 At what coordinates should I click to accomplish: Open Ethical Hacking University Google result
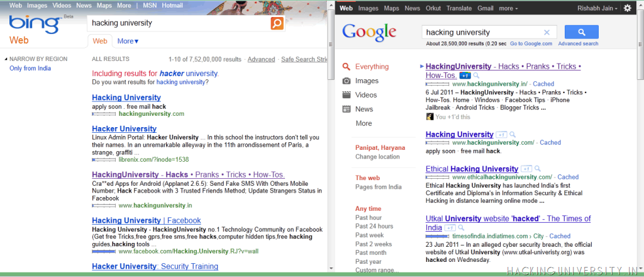[472, 169]
